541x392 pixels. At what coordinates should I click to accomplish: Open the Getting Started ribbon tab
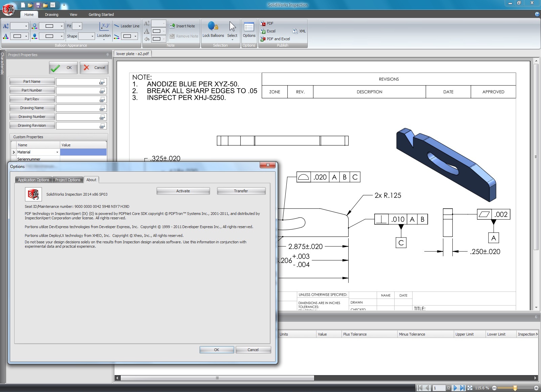coord(101,15)
